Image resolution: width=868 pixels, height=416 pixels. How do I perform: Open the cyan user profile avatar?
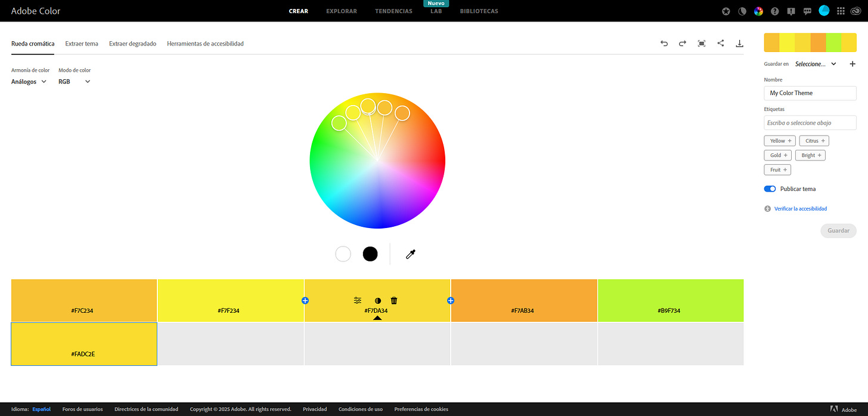click(824, 10)
